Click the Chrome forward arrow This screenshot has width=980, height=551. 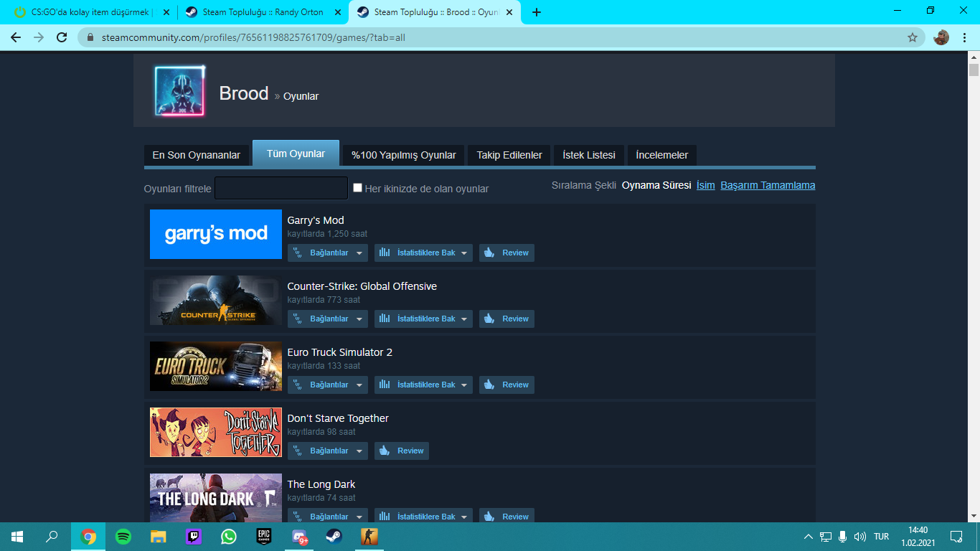coord(39,37)
